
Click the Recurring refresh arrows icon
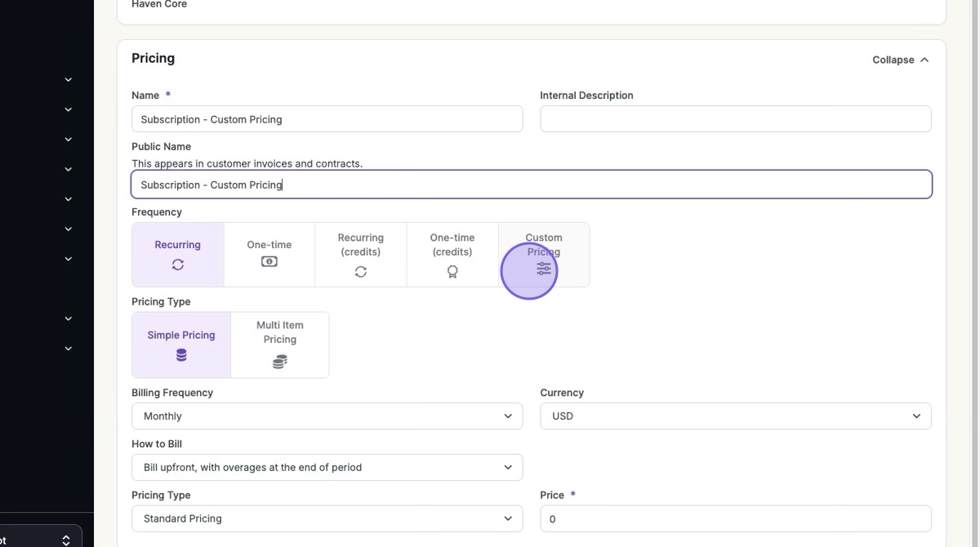tap(178, 265)
